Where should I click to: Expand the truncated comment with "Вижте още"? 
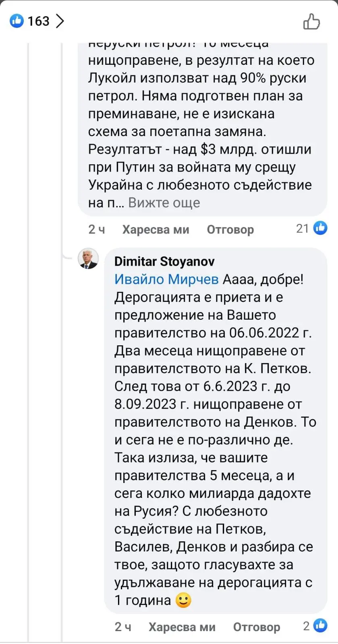pos(164,203)
